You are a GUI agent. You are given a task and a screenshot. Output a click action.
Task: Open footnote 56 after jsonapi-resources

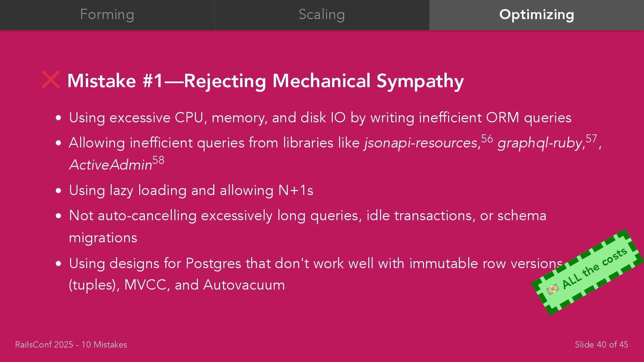point(487,138)
